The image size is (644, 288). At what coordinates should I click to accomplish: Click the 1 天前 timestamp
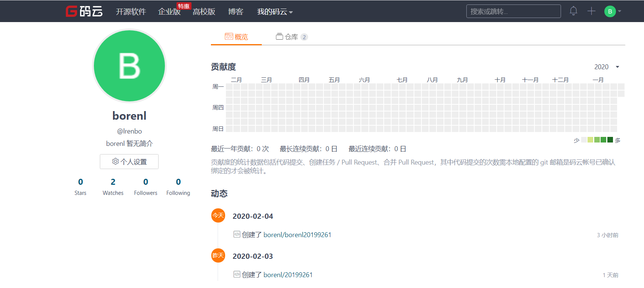tap(611, 275)
